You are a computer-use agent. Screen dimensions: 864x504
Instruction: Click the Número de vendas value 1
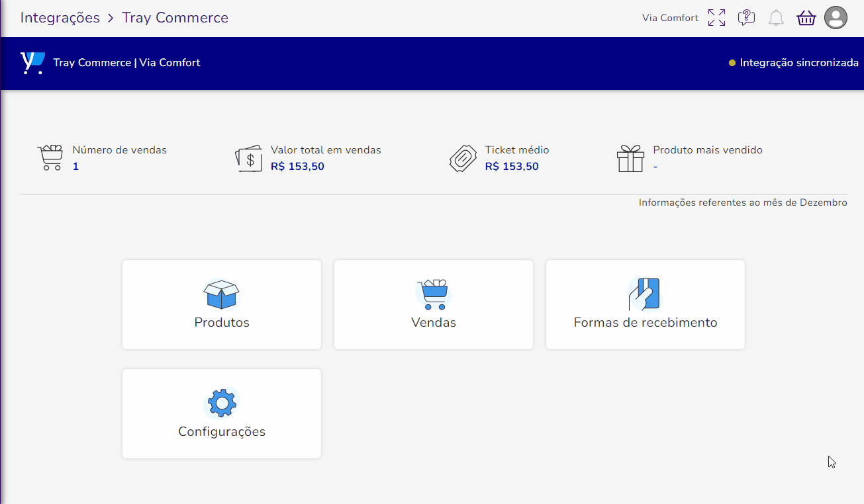coord(75,167)
